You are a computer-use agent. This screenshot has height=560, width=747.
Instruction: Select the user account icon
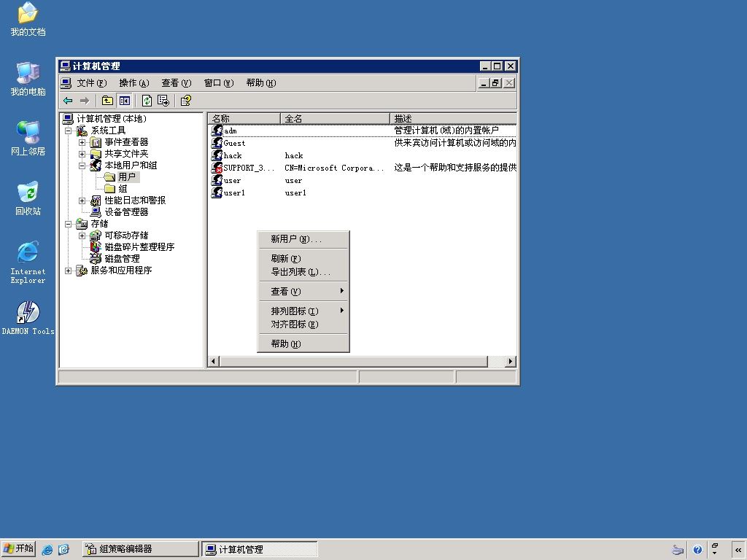(x=217, y=180)
